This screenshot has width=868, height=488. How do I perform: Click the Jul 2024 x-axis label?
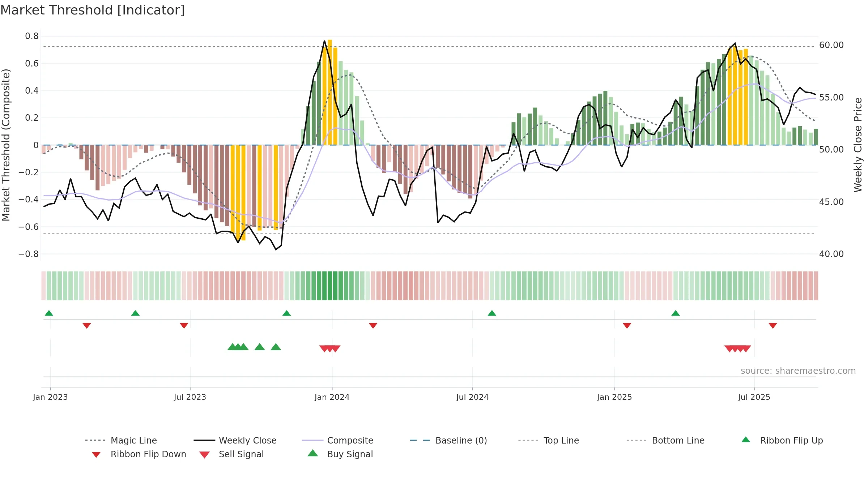[x=472, y=397]
